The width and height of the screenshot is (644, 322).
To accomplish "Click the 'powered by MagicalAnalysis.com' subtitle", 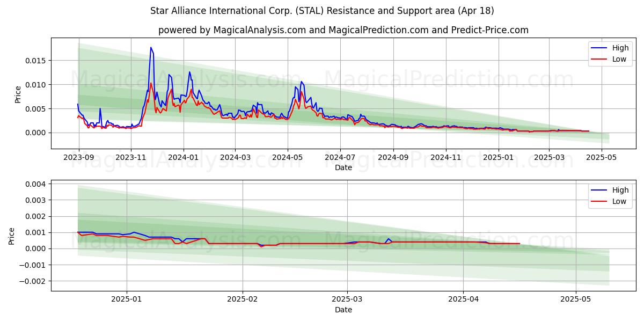I will 343,30.
